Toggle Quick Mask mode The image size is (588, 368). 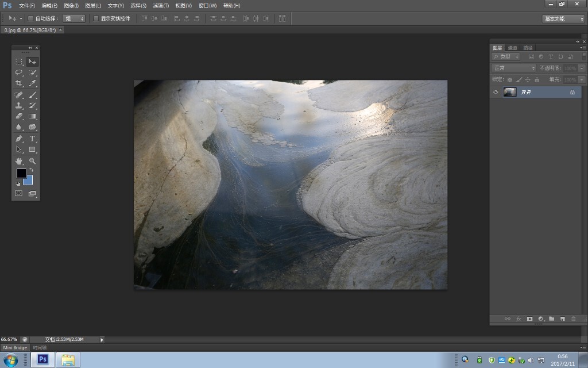tap(18, 193)
